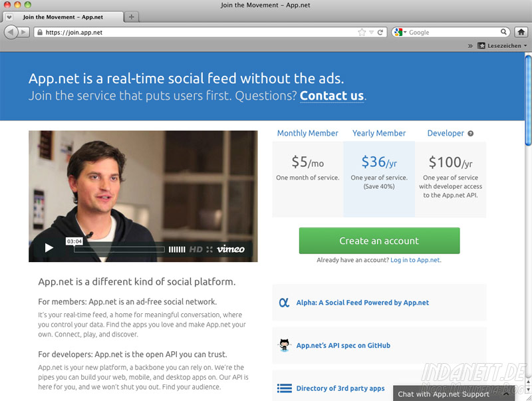The width and height of the screenshot is (532, 401).
Task: Click the window minimize yellow button
Action: click(17, 5)
